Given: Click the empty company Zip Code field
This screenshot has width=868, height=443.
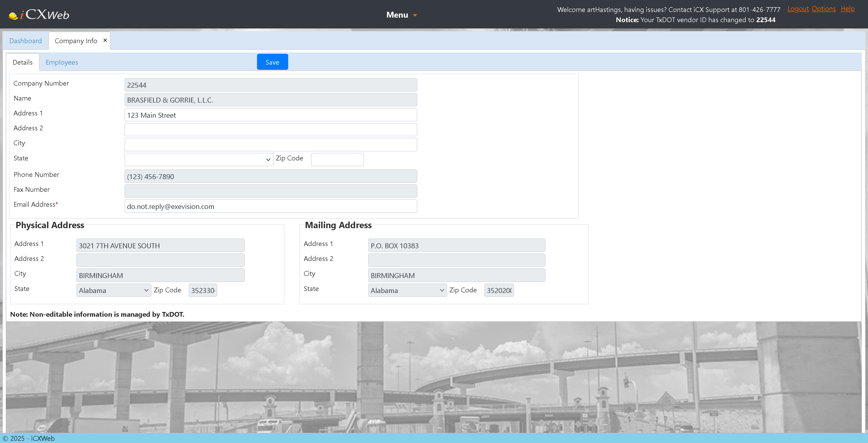Looking at the screenshot, I should [x=337, y=159].
